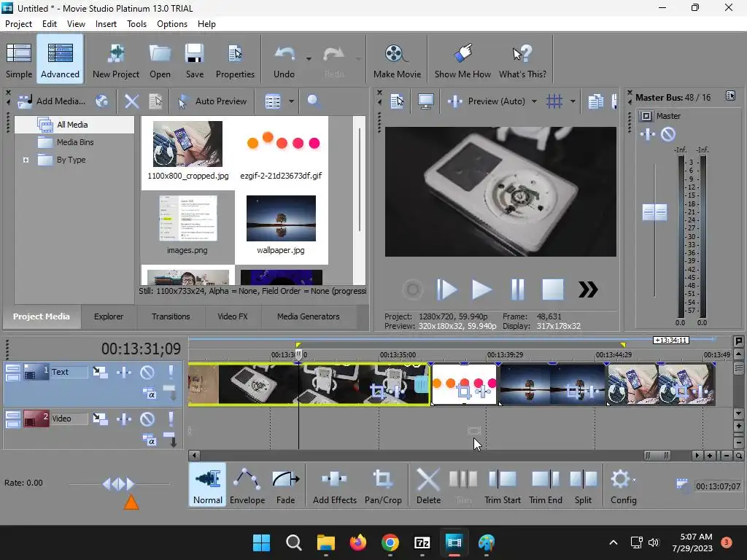The width and height of the screenshot is (747, 560).
Task: Click the Get Media from web globe icon
Action: coord(101,101)
